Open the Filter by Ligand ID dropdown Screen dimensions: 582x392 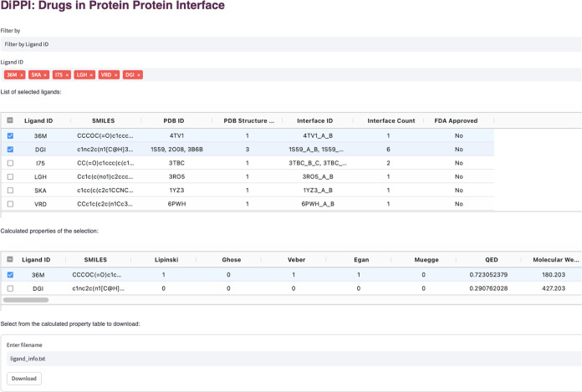[x=291, y=44]
